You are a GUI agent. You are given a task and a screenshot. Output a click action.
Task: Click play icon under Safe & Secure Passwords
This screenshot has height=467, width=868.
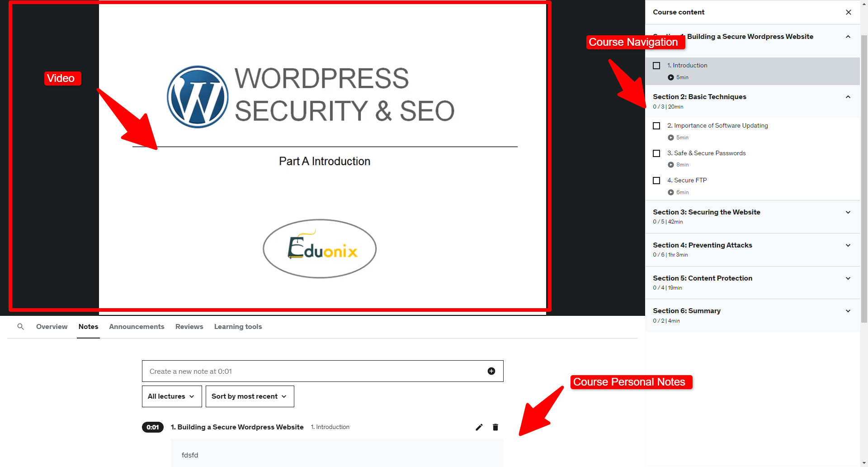(x=671, y=165)
